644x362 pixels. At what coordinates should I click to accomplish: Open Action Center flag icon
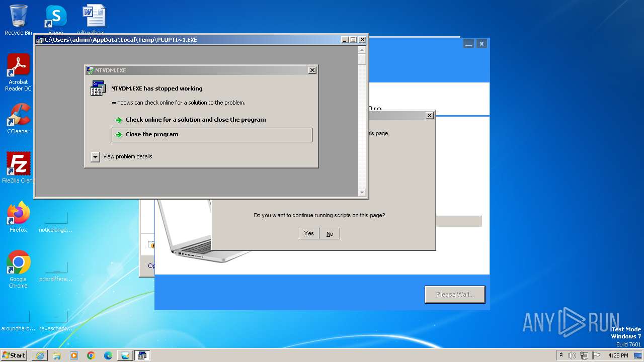pyautogui.click(x=596, y=355)
